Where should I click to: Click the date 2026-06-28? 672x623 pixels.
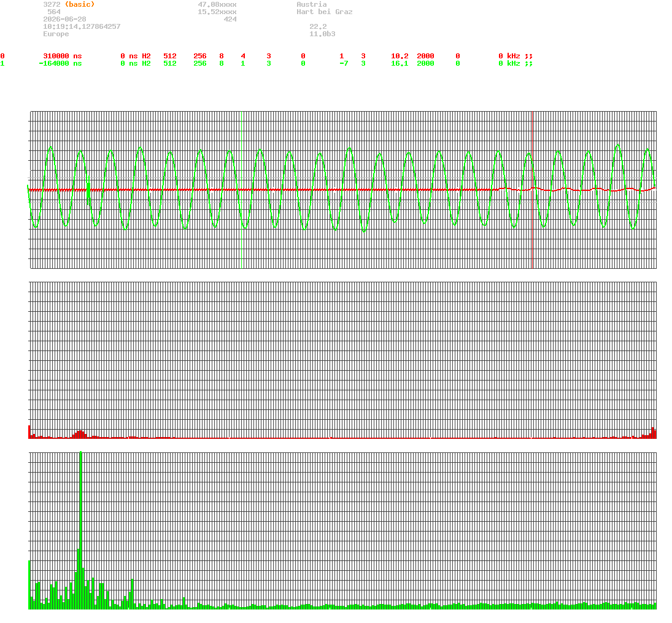(64, 19)
